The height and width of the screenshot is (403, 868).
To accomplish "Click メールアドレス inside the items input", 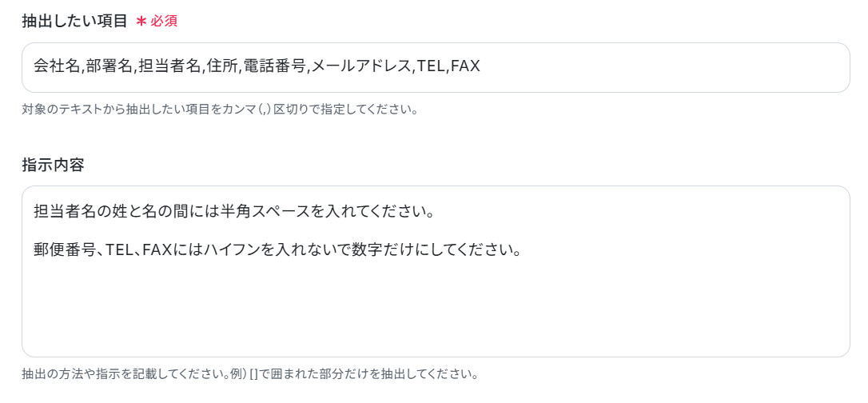I will click(x=361, y=66).
